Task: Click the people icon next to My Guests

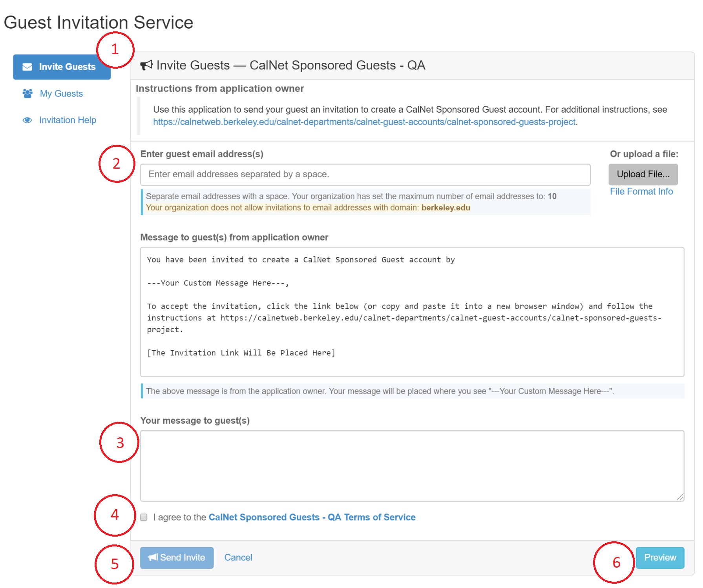Action: coord(27,93)
